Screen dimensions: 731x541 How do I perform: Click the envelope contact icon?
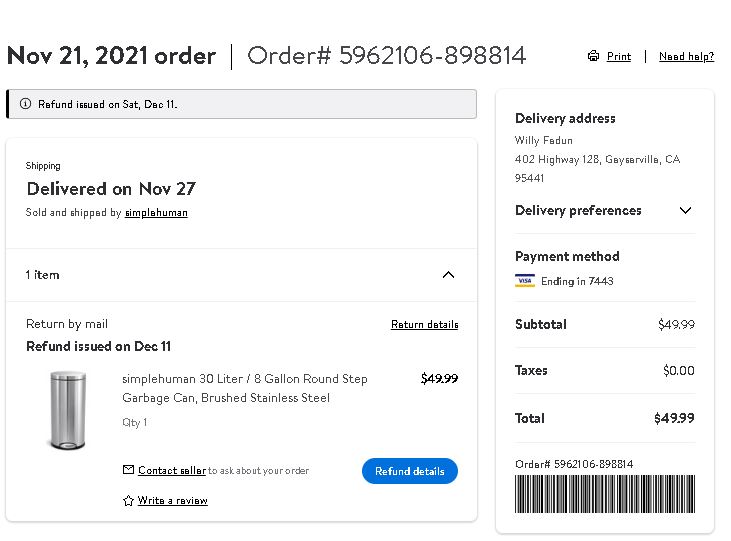(x=128, y=470)
